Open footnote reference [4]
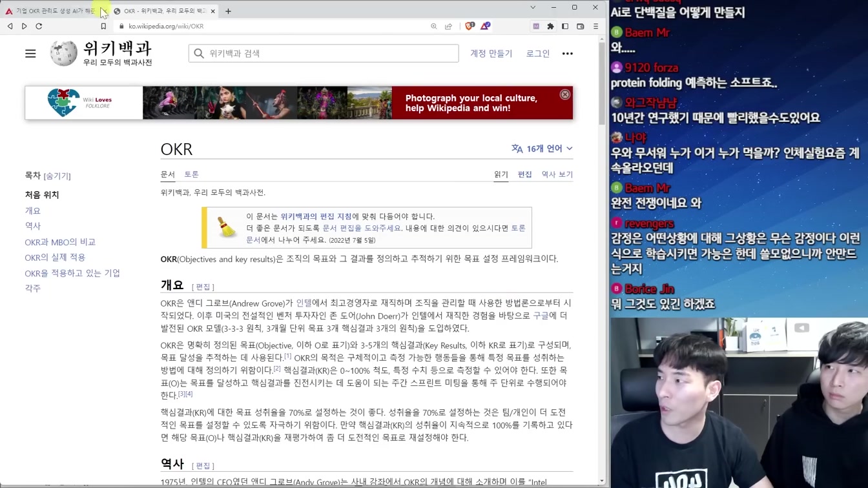 click(189, 394)
